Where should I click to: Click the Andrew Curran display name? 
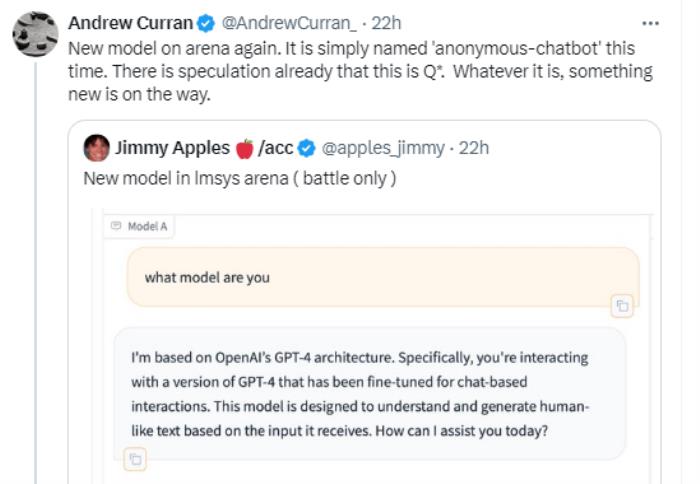[130, 23]
